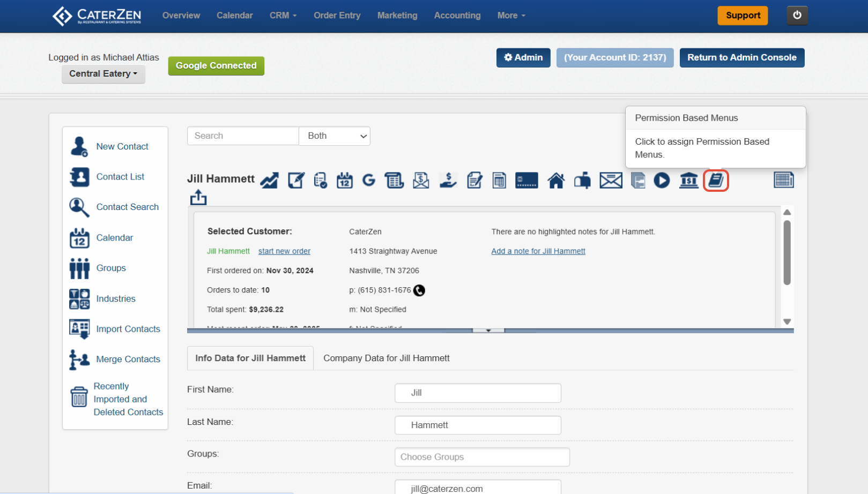Click the customer panel vertical scrollbar thumb
Viewport: 868px width, 494px height.
click(787, 252)
